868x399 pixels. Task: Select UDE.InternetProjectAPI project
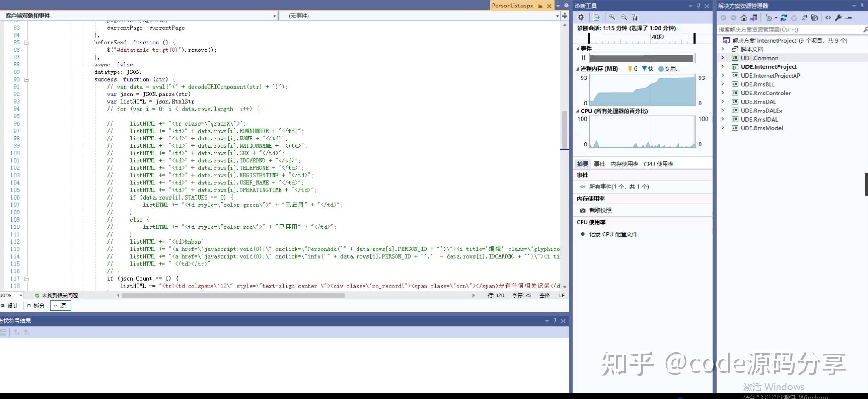tap(771, 75)
